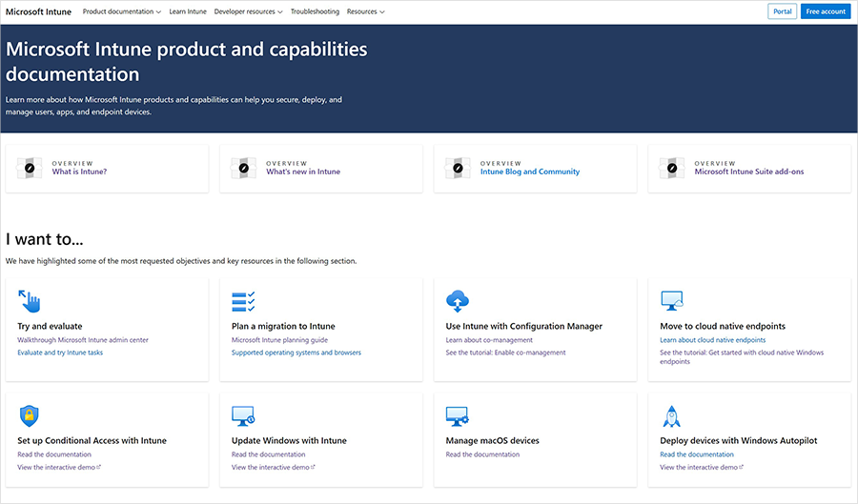The width and height of the screenshot is (858, 504).
Task: Click Move to cloud native endpoints heading
Action: click(x=723, y=327)
